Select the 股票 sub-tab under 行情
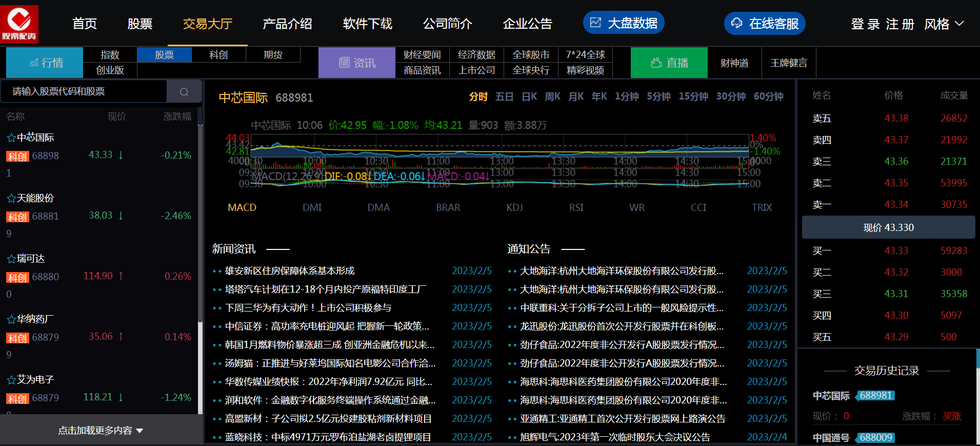Viewport: 980px width, 446px height. pyautogui.click(x=165, y=55)
